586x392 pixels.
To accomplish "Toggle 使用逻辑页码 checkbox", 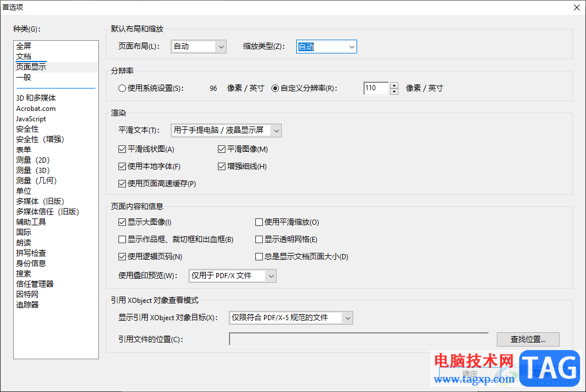I will [122, 257].
